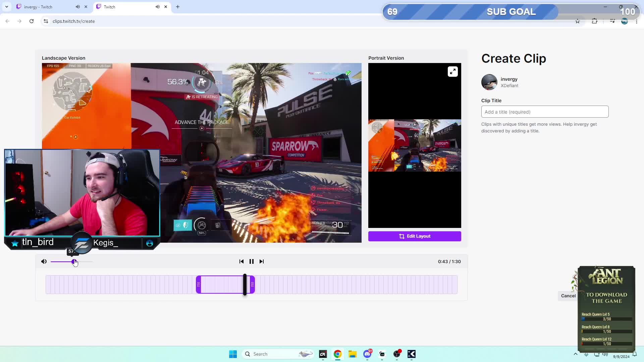
Task: Open the Windows Start menu
Action: [233, 354]
